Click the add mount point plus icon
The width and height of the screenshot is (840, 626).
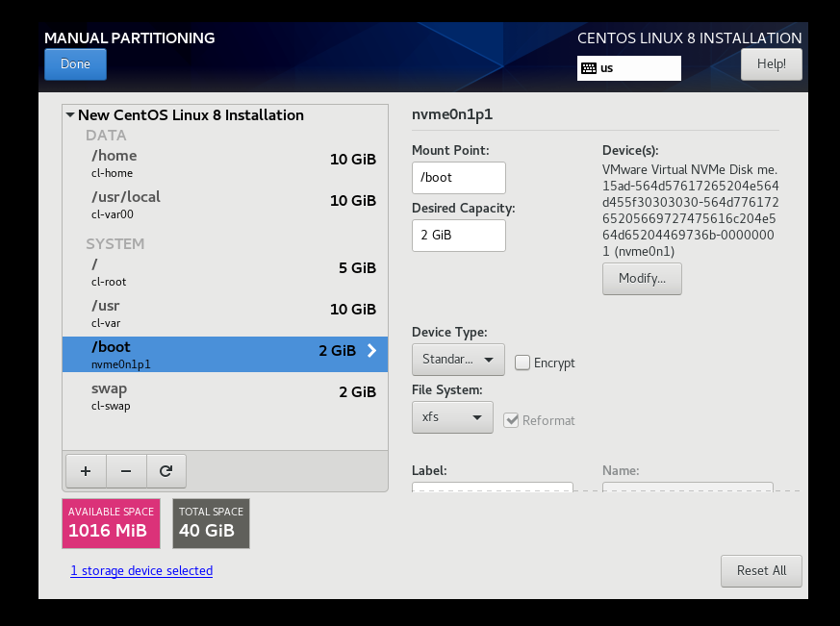[86, 471]
